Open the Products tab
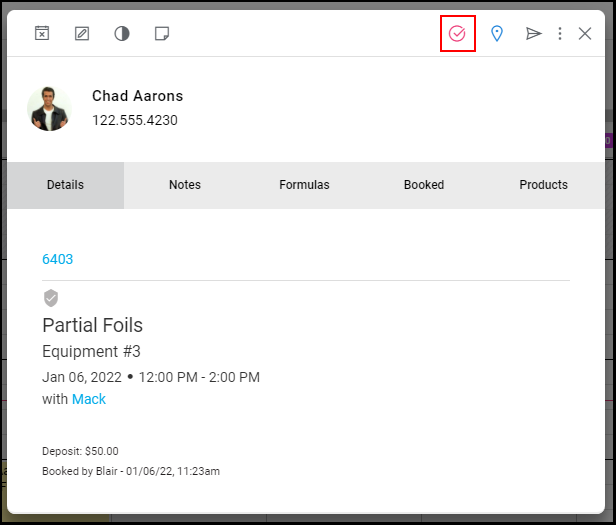Screen dimensions: 616x525 pos(544,185)
